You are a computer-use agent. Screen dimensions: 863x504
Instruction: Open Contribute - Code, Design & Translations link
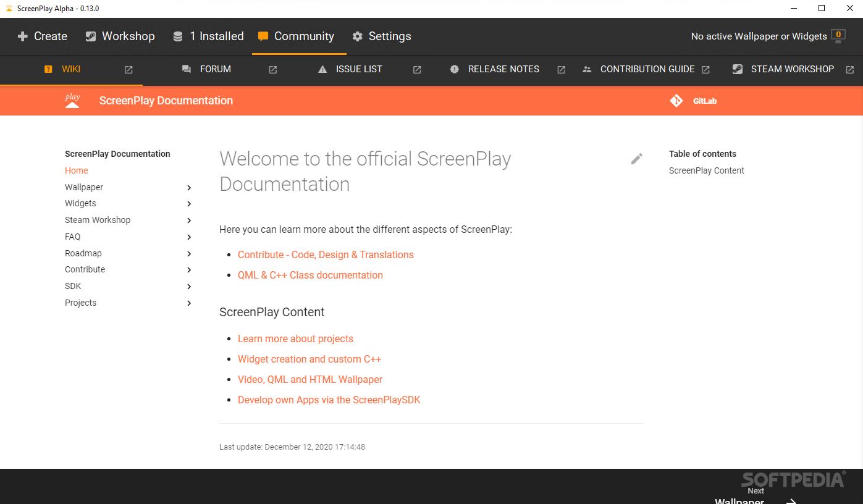(326, 254)
